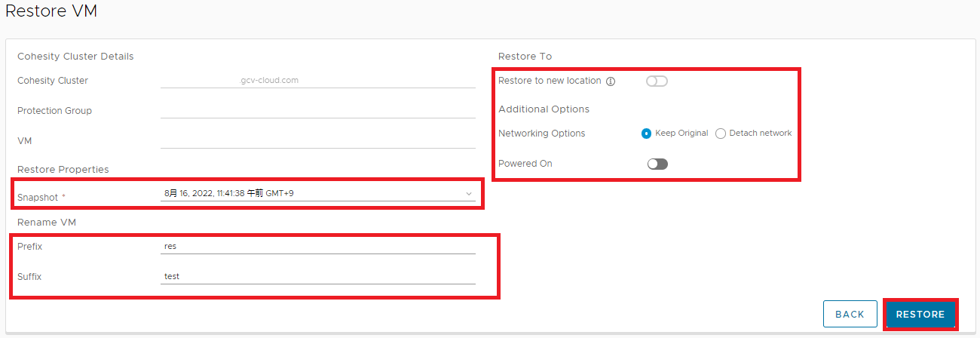Click the Restore to new location label text
The width and height of the screenshot is (980, 338).
click(x=550, y=81)
